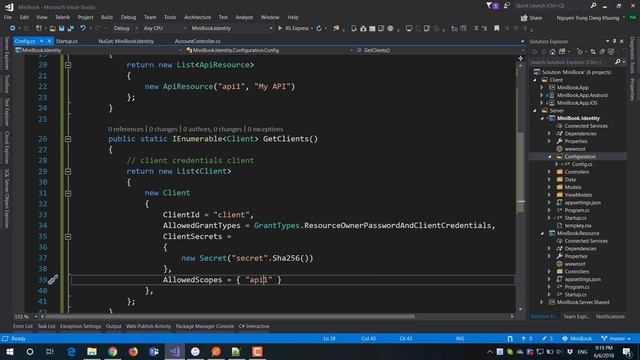Click the editor horizontal scrollbar thumb
The height and width of the screenshot is (360, 640).
(231, 316)
